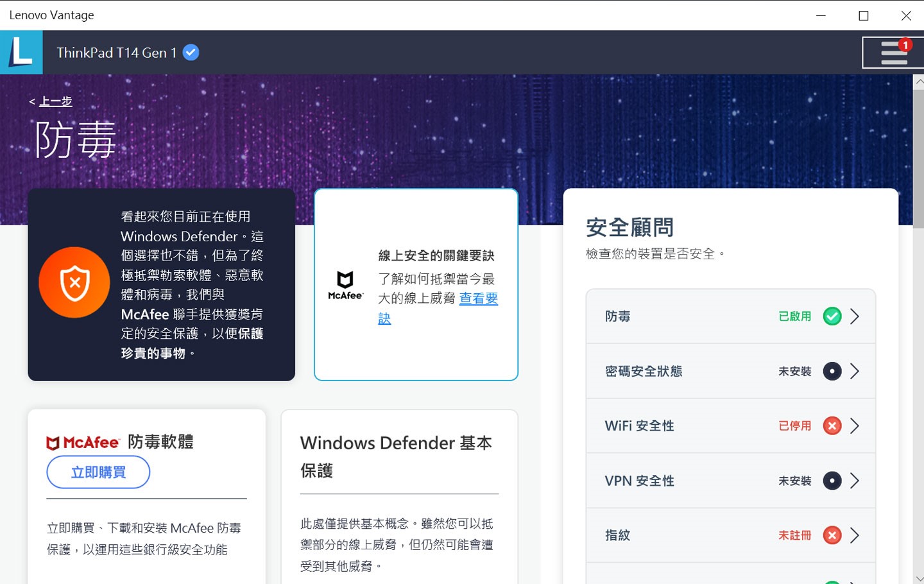Click the VPN 安全性 label
The width and height of the screenshot is (924, 584).
tap(639, 481)
